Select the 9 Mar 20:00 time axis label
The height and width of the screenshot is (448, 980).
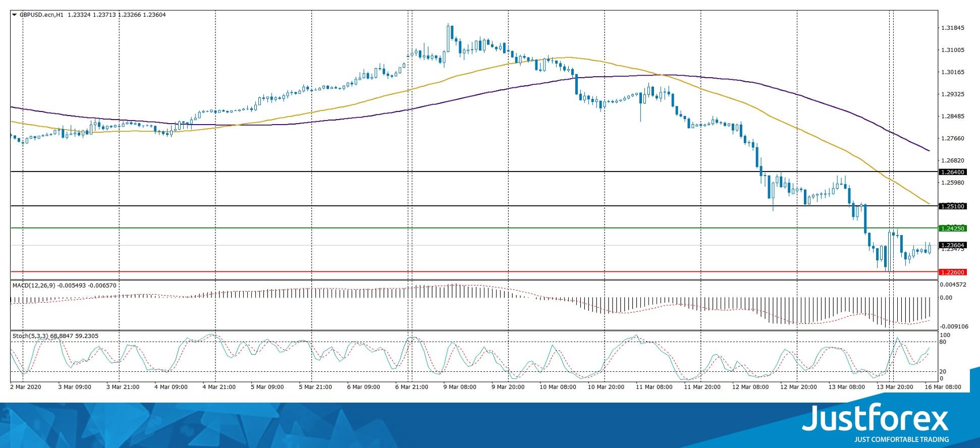(508, 387)
